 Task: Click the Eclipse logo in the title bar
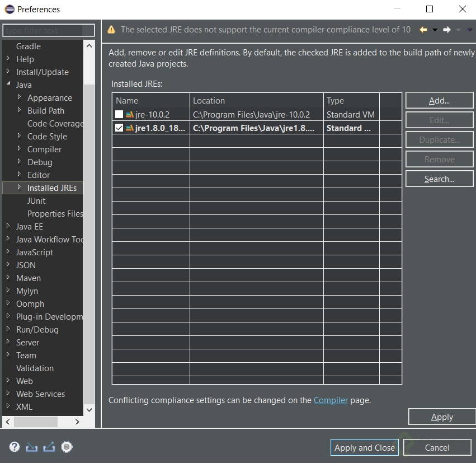(10, 9)
